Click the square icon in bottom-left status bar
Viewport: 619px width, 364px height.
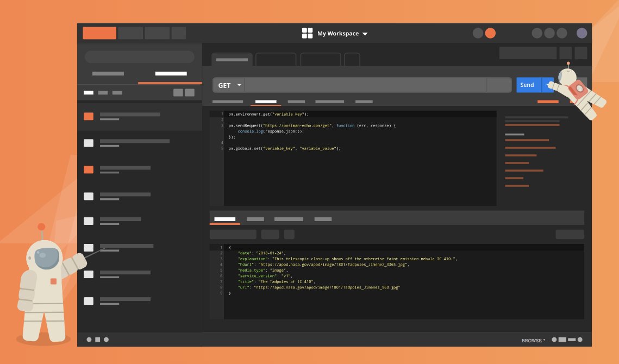click(97, 340)
